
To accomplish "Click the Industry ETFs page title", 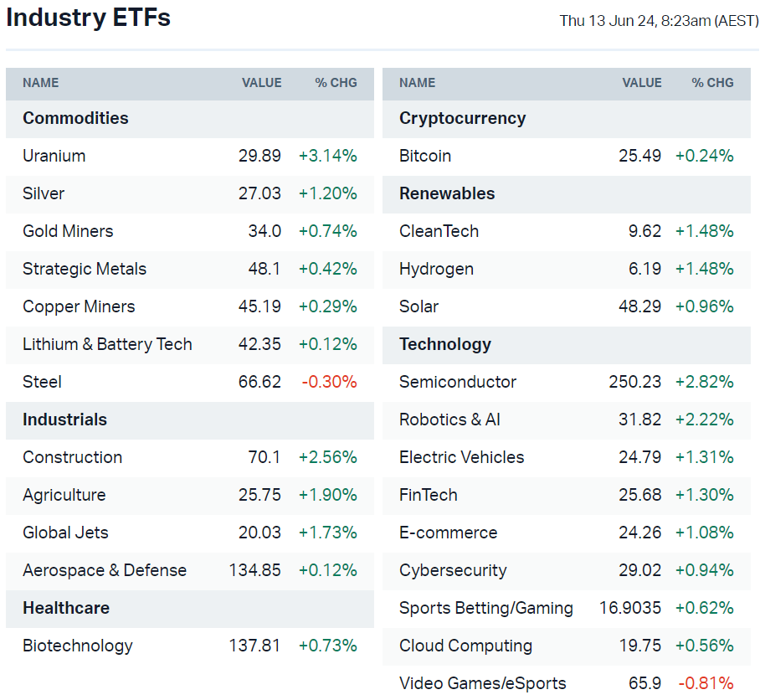I will coord(88,18).
